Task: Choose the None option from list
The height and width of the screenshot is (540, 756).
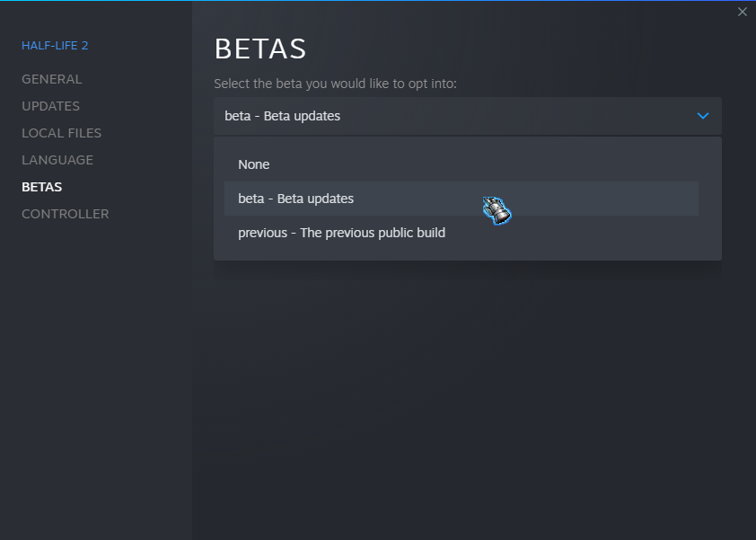Action: [254, 164]
